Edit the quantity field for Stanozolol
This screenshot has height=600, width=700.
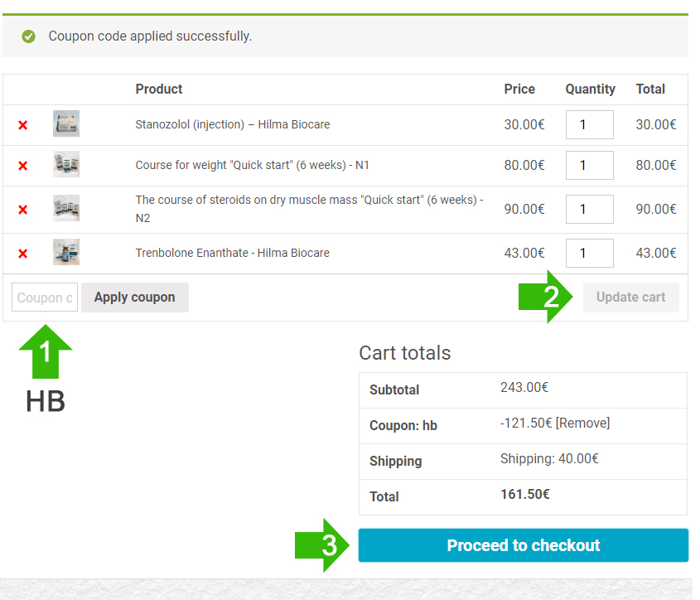coord(589,124)
